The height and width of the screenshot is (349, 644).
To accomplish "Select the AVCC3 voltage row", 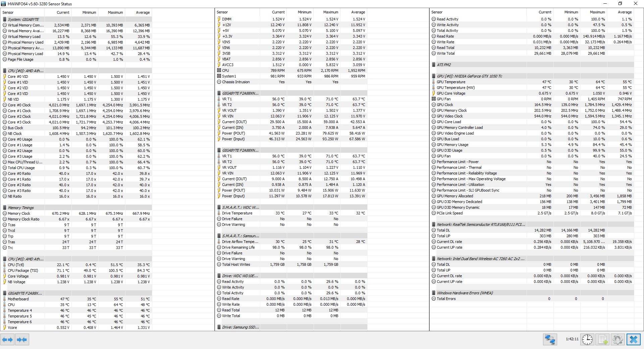I will [x=292, y=65].
